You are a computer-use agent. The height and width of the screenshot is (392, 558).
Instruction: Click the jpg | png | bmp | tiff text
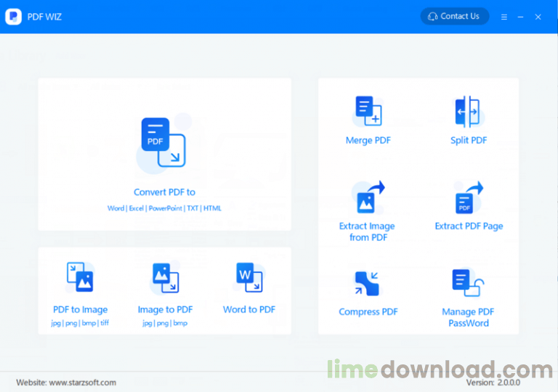coord(80,323)
